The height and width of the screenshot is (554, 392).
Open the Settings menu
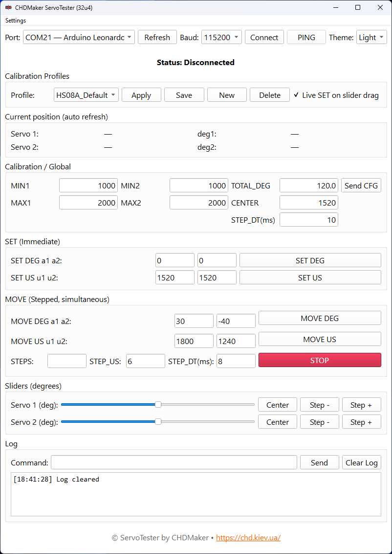(16, 21)
